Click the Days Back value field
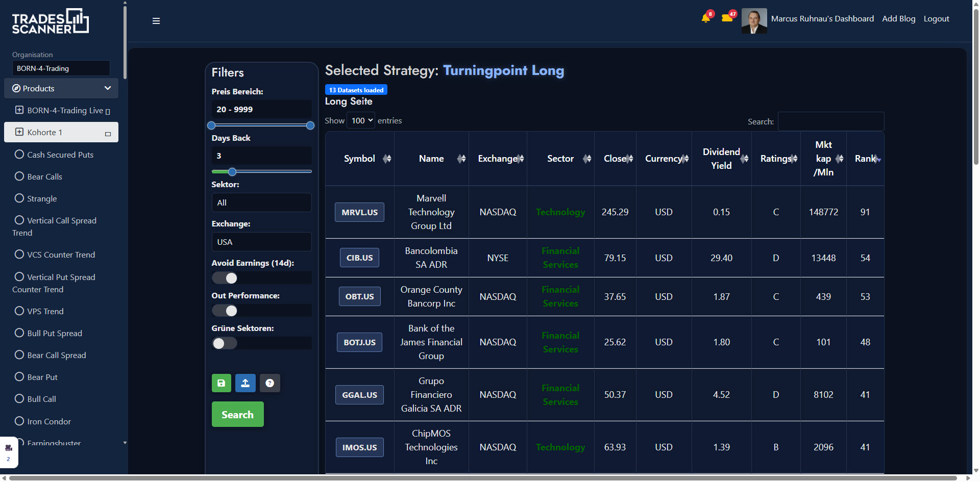This screenshot has height=482, width=980. click(x=261, y=156)
